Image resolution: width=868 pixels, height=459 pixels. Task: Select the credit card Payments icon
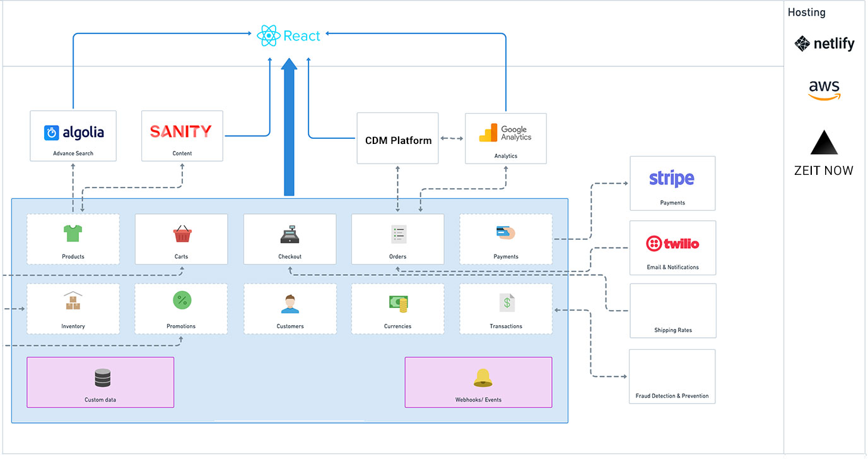coord(506,232)
